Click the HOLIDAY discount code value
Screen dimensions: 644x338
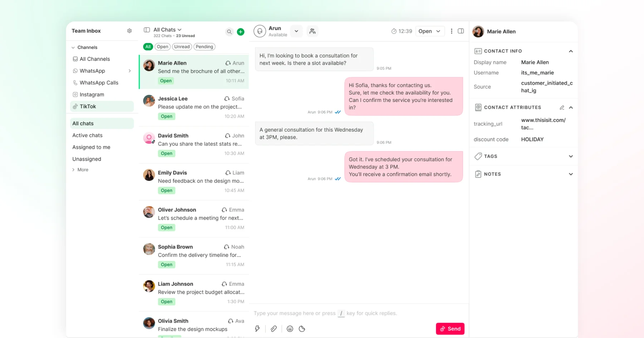tap(532, 139)
